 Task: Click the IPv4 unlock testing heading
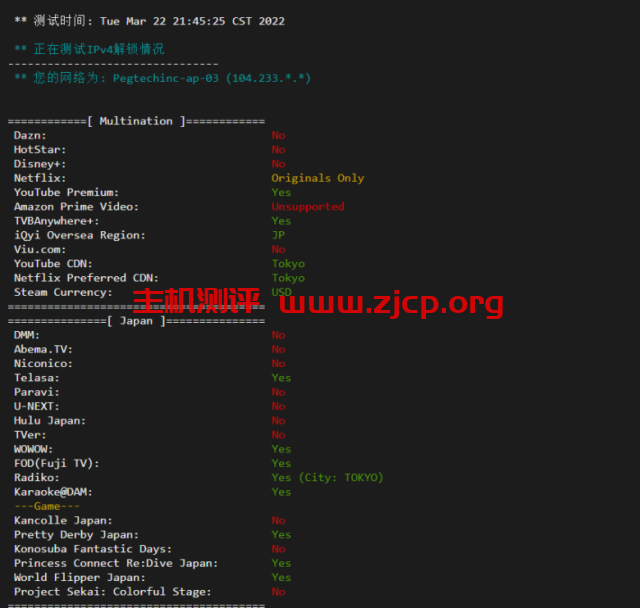click(x=89, y=49)
